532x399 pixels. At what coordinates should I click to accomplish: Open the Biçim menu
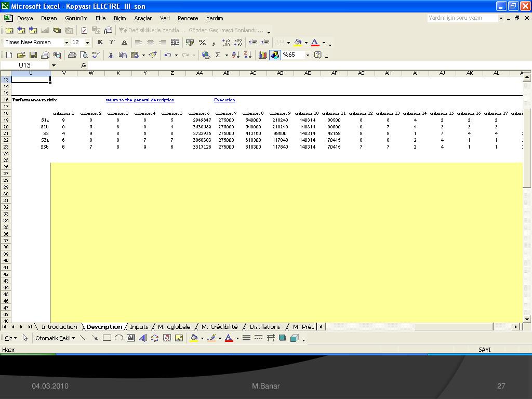coord(119,18)
